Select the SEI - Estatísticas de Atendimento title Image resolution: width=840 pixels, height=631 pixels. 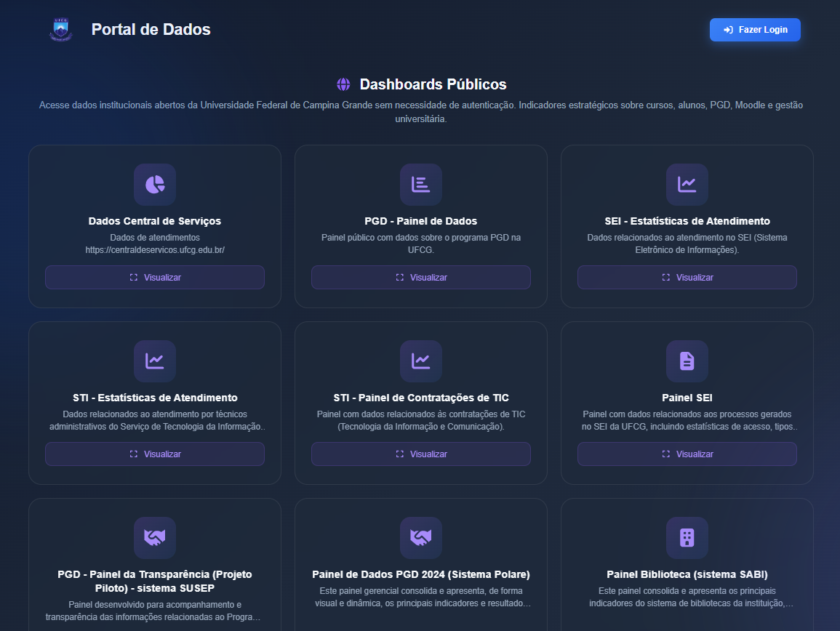pyautogui.click(x=687, y=221)
